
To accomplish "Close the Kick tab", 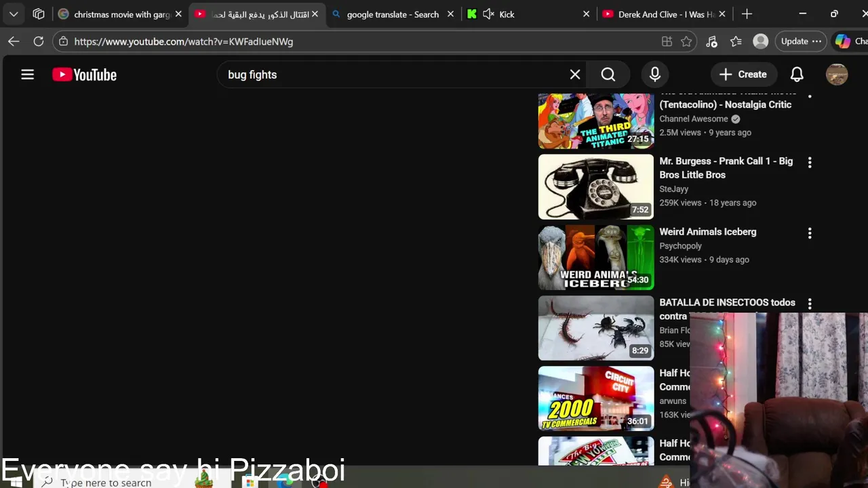I will (x=587, y=14).
